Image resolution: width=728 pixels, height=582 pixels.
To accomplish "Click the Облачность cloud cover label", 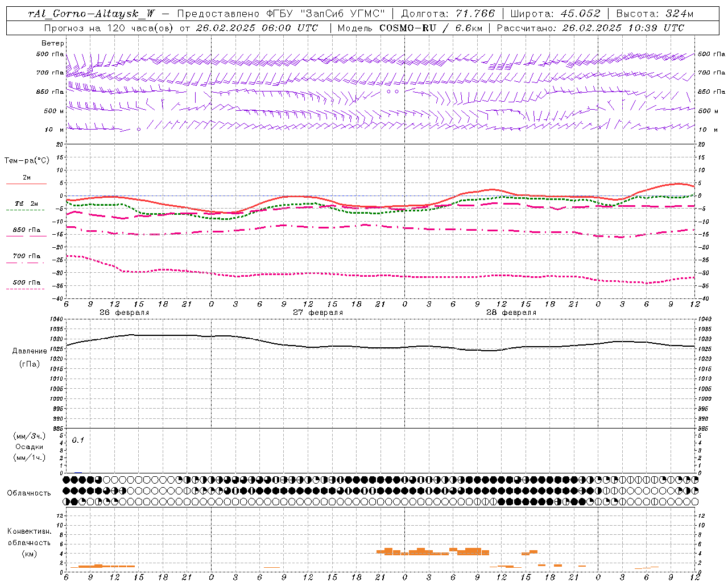I will tap(29, 493).
